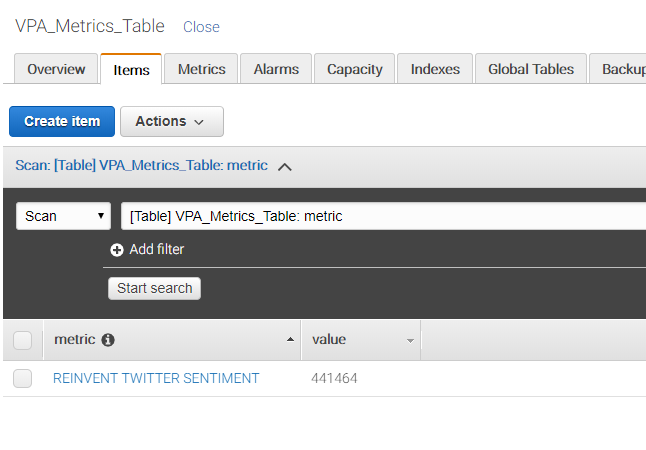Click the metric column header label
The image size is (646, 450).
coord(75,340)
